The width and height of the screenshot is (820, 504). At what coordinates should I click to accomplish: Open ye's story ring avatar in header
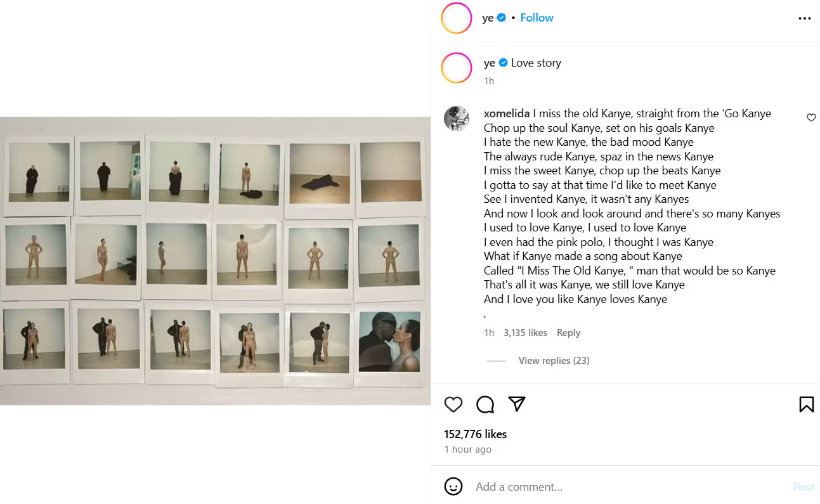click(x=457, y=18)
